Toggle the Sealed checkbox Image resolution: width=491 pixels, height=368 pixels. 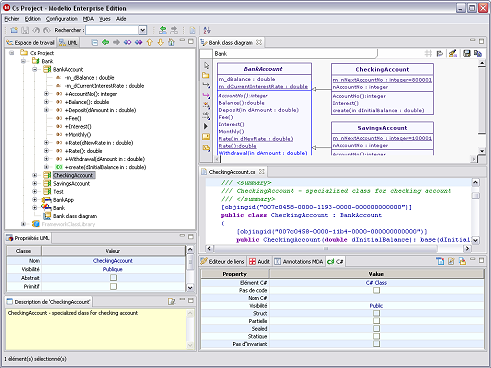pyautogui.click(x=376, y=329)
